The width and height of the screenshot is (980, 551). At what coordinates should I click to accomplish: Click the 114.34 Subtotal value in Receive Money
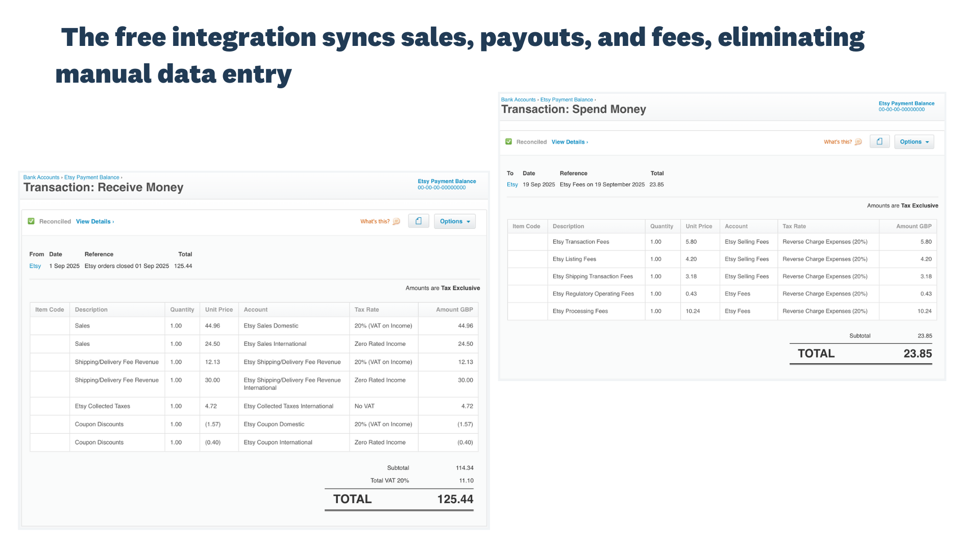pyautogui.click(x=464, y=468)
